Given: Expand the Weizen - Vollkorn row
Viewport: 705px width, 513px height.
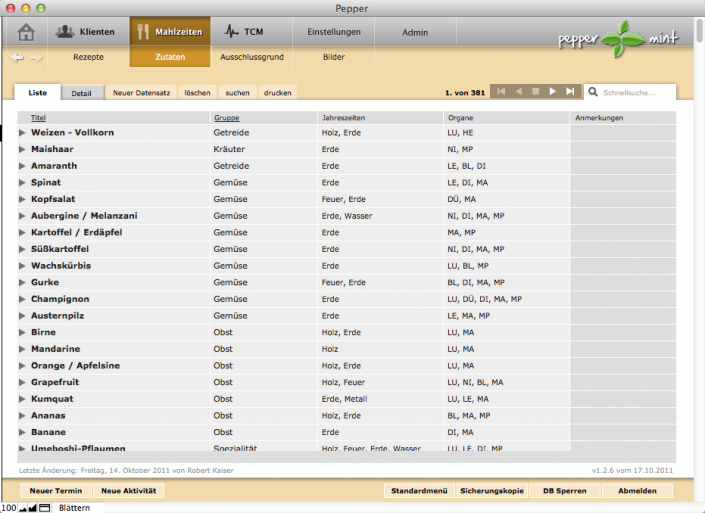Looking at the screenshot, I should (23, 132).
